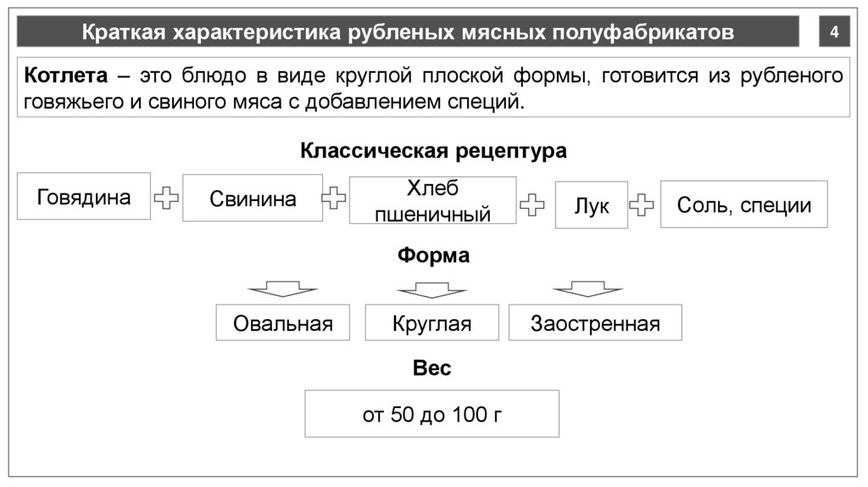Click the Котлета definition text block
Screen dimensions: 868x487
coord(433,88)
